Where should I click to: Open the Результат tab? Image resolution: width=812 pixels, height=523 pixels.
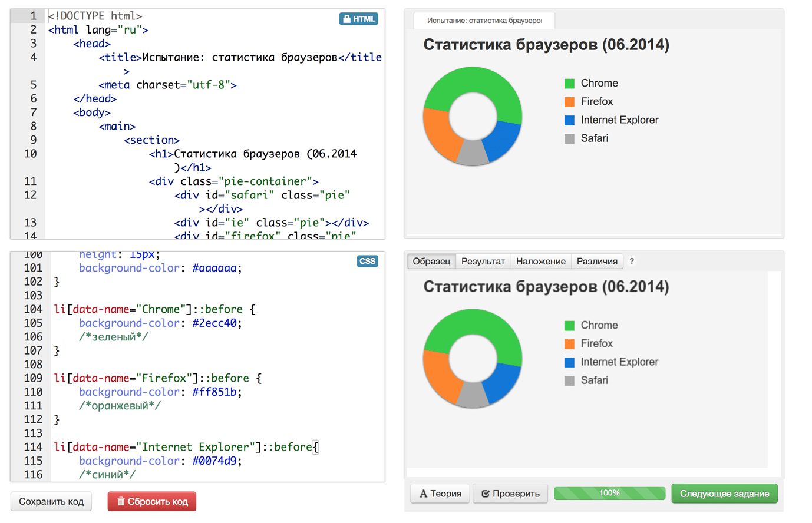click(483, 261)
